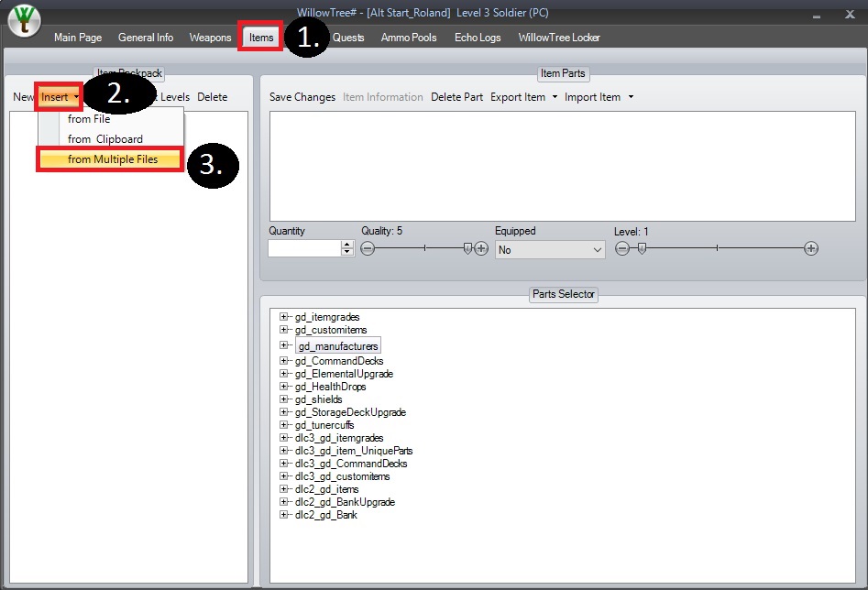Open the Export Item dropdown
The height and width of the screenshot is (590, 868).
pos(522,97)
